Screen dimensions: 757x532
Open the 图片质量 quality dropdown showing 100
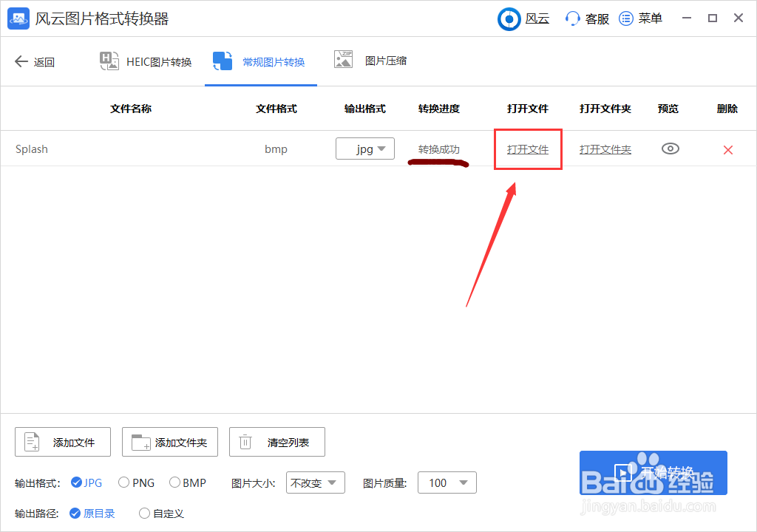click(447, 482)
